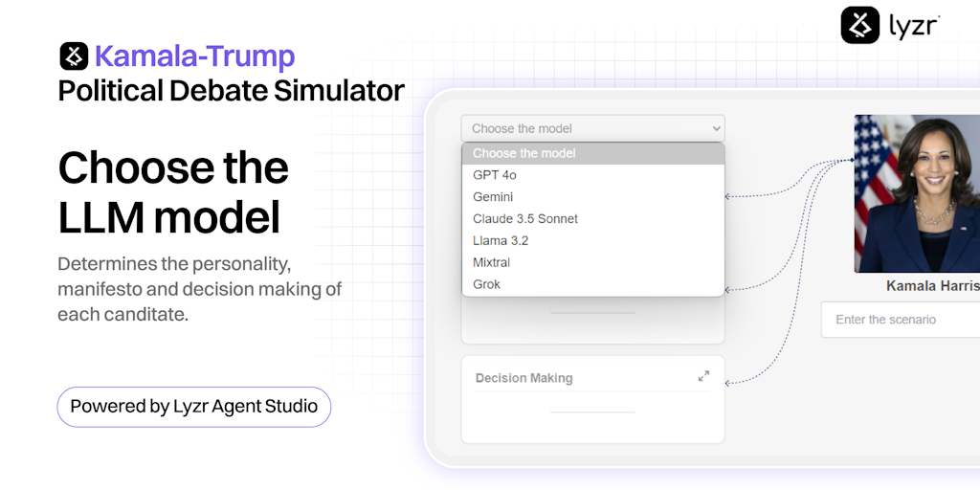Image resolution: width=980 pixels, height=490 pixels.
Task: Click the 'Decision Making' panel heading
Action: tap(523, 378)
